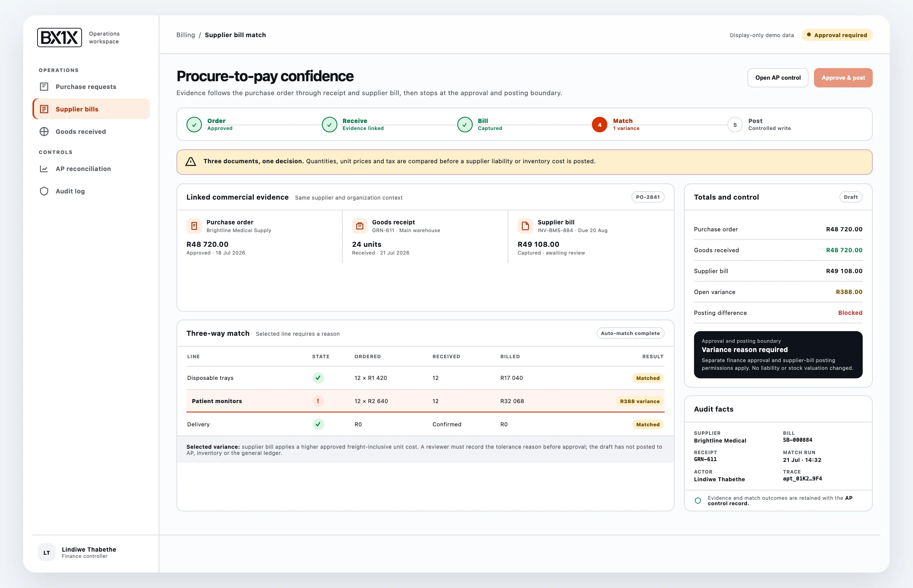The image size is (913, 588).
Task: Click INV-BMS-884 · Due 20 Aug text
Action: tap(573, 230)
